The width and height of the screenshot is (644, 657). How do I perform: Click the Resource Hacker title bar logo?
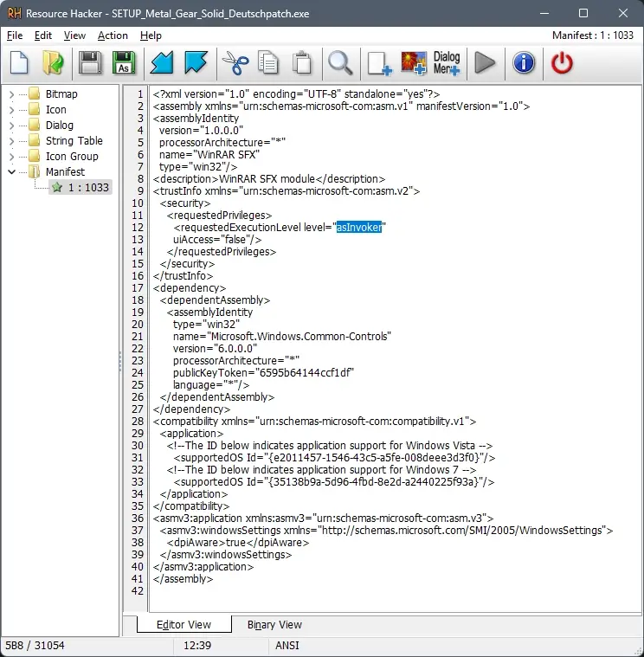(x=14, y=13)
